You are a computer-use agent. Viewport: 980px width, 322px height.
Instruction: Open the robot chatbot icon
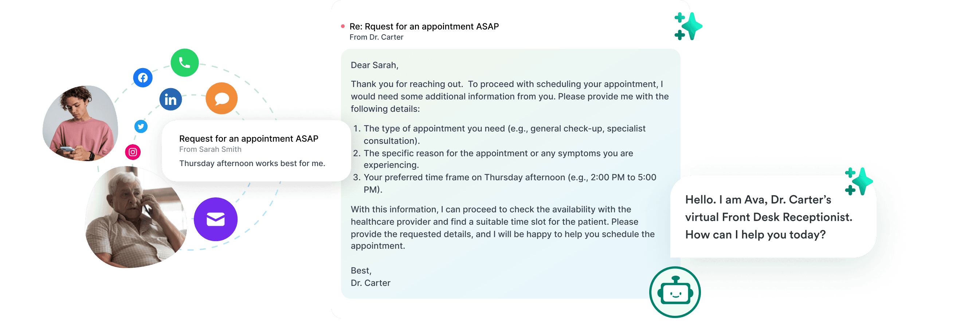(x=674, y=292)
